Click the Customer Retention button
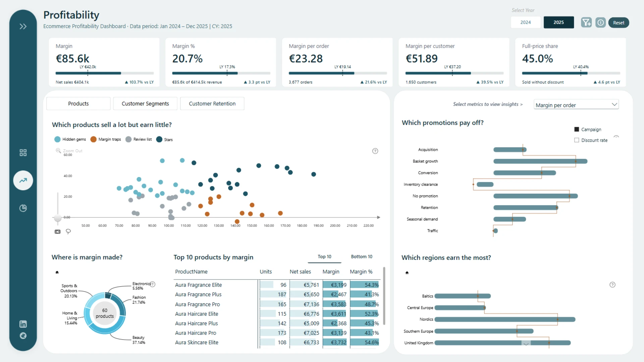This screenshot has width=644, height=362. (212, 104)
